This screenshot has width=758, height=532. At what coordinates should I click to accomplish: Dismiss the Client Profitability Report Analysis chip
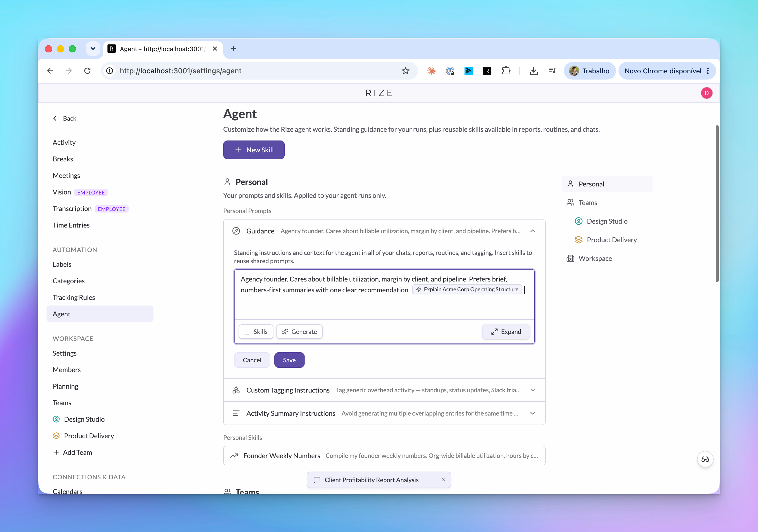point(443,480)
